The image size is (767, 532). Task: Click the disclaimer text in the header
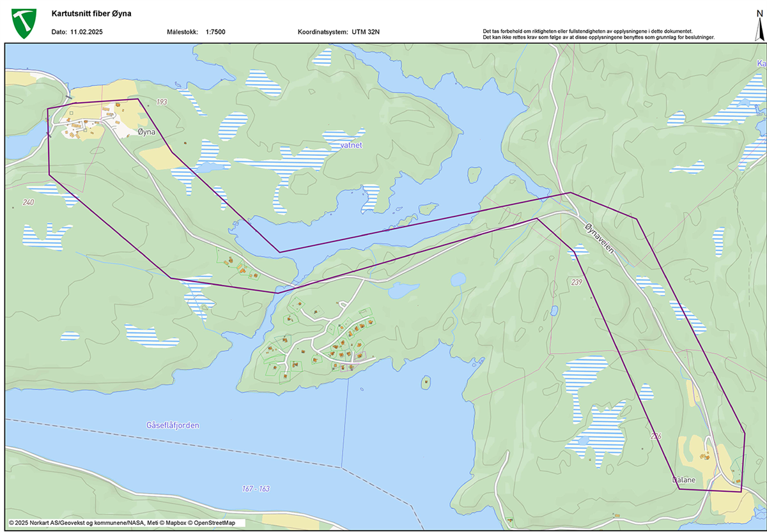[598, 34]
